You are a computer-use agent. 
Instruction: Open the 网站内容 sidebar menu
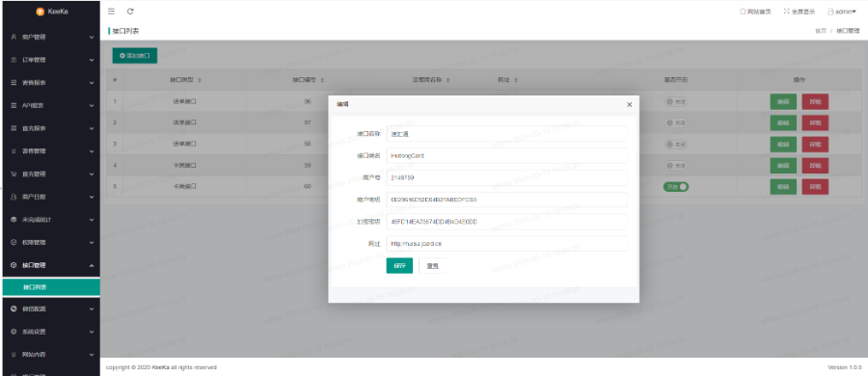50,355
